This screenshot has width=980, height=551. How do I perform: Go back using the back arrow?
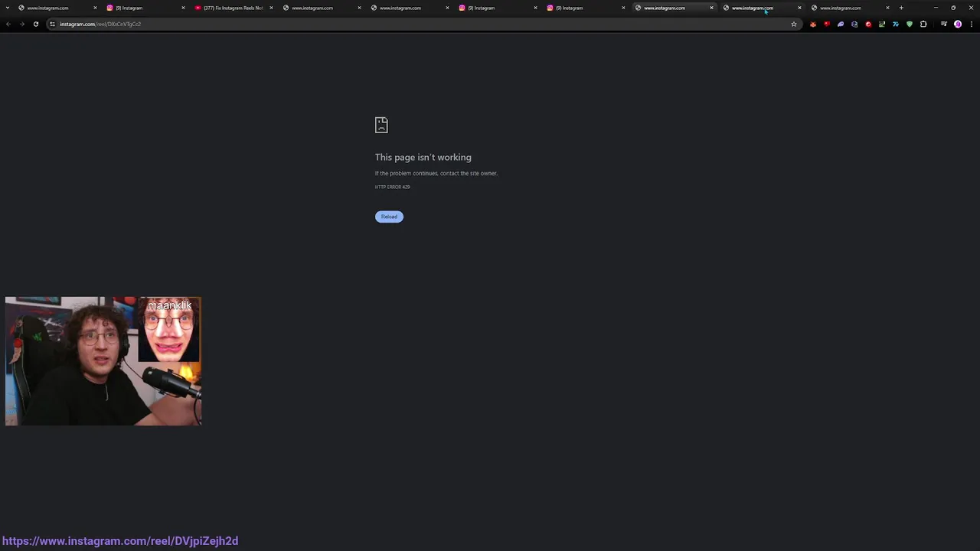tap(8, 24)
